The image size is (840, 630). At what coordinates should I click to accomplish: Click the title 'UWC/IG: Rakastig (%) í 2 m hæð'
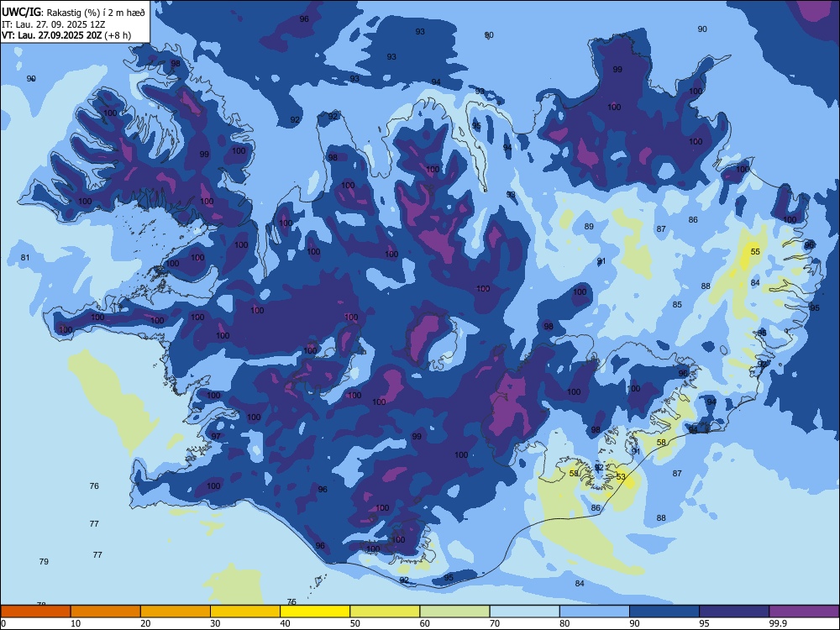[73, 12]
